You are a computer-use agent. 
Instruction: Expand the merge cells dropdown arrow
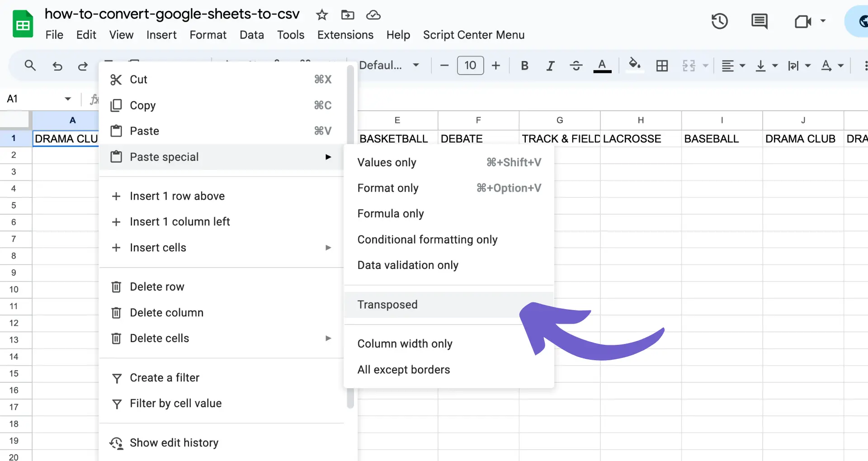(705, 66)
